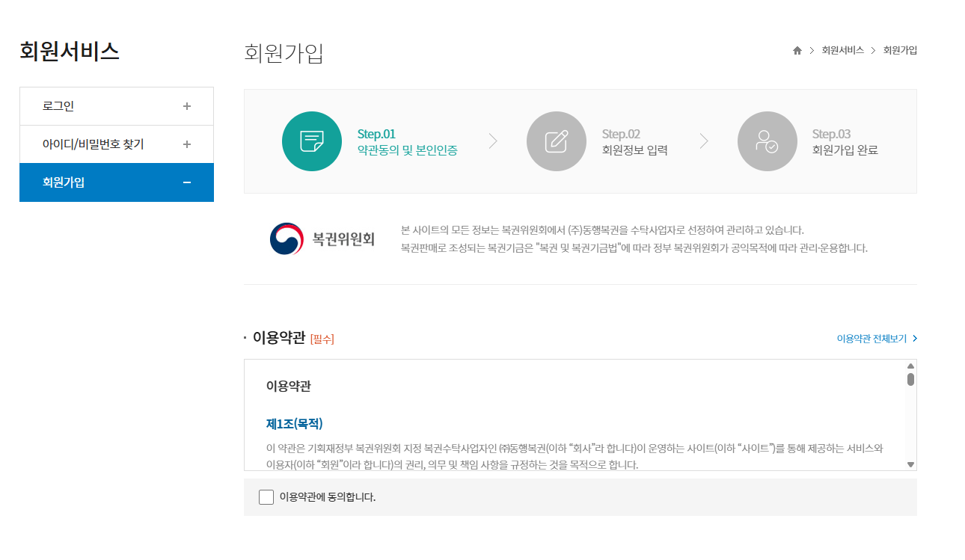This screenshot has width=965, height=560.
Task: Click the home icon in breadcrumb
Action: [797, 51]
